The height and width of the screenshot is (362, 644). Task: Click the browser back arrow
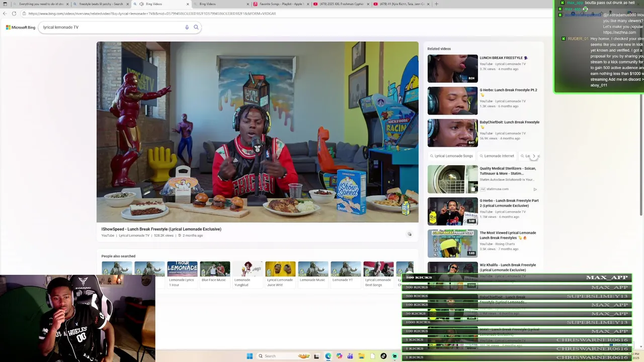tap(5, 14)
